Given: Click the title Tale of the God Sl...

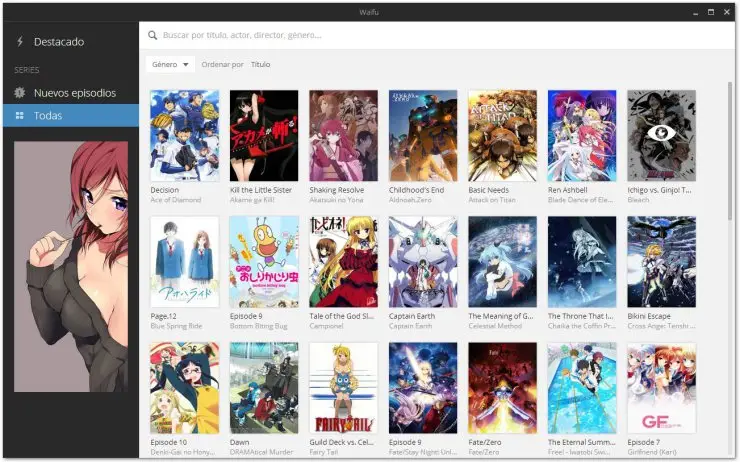Looking at the screenshot, I should (341, 316).
